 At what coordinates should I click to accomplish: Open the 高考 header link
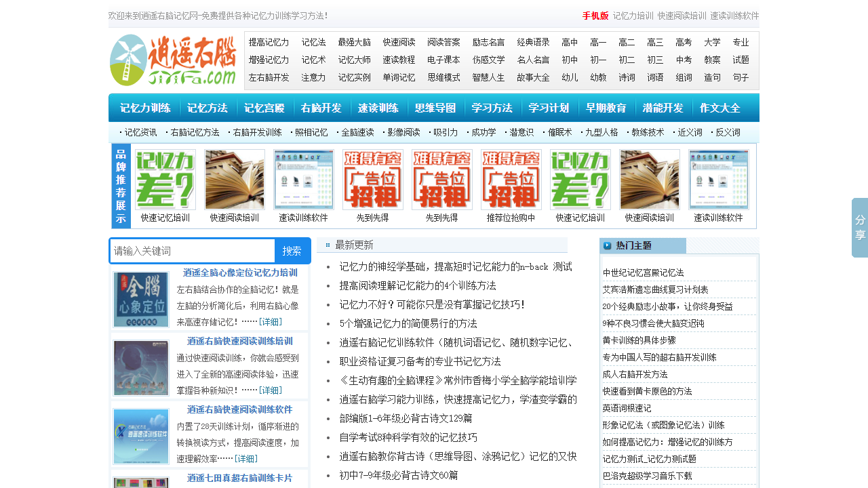coord(684,42)
